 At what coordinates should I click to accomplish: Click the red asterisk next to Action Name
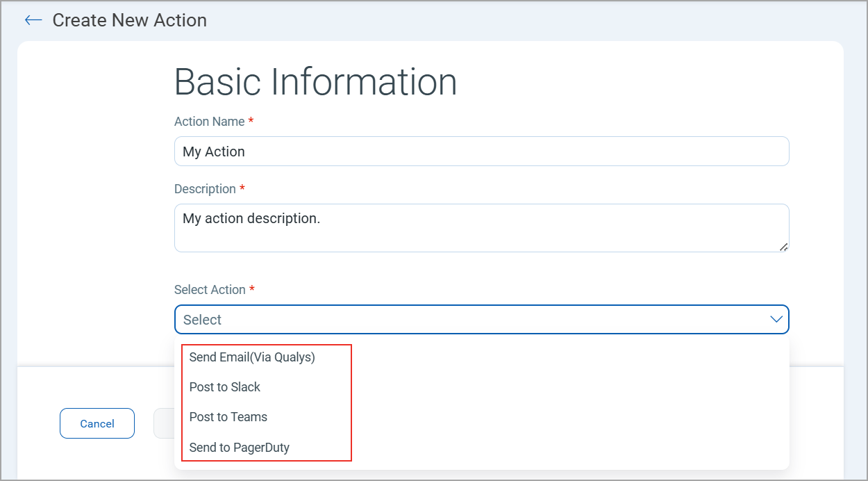[x=251, y=122]
